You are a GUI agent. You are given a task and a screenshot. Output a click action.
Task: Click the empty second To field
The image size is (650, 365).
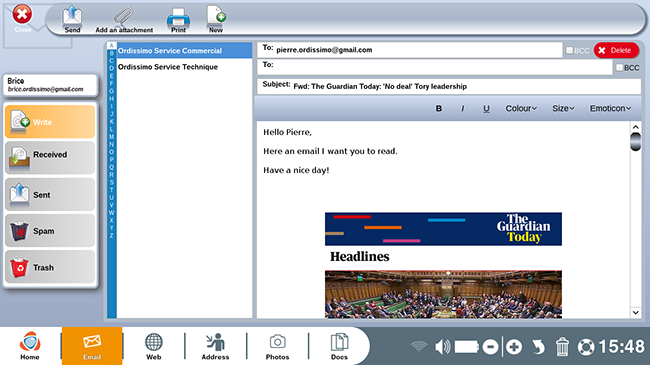point(434,67)
